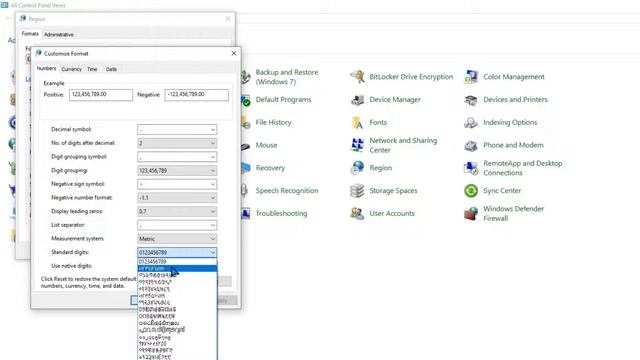Open Backup and Restore (Windows 7) link

click(x=287, y=77)
